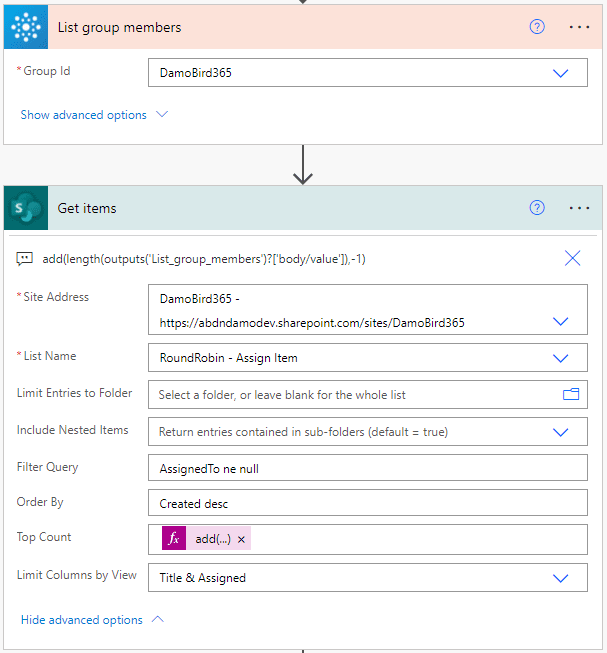This screenshot has height=653, width=607.
Task: Open the Get items ellipsis menu
Action: [579, 208]
